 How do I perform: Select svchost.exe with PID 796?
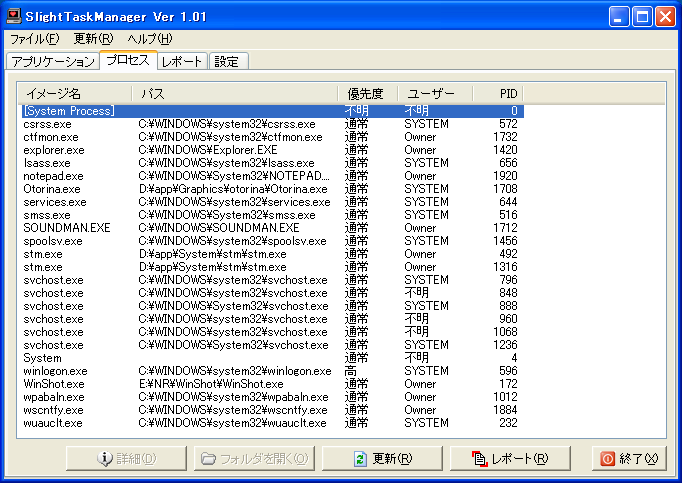(x=273, y=280)
